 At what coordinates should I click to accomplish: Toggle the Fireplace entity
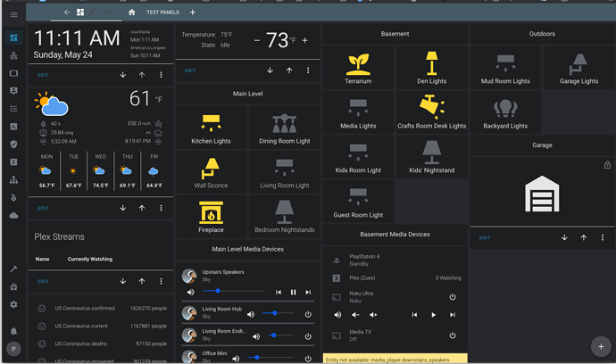[211, 215]
